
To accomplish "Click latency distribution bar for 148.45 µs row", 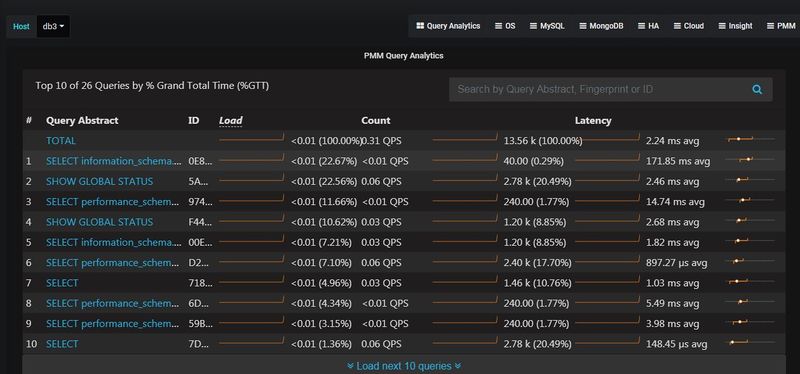I will 750,342.
